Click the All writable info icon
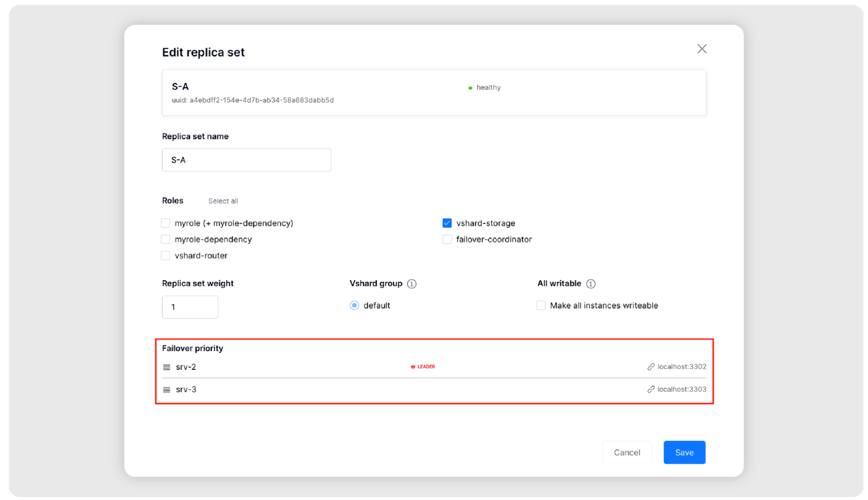This screenshot has height=500, width=868. pyautogui.click(x=591, y=284)
